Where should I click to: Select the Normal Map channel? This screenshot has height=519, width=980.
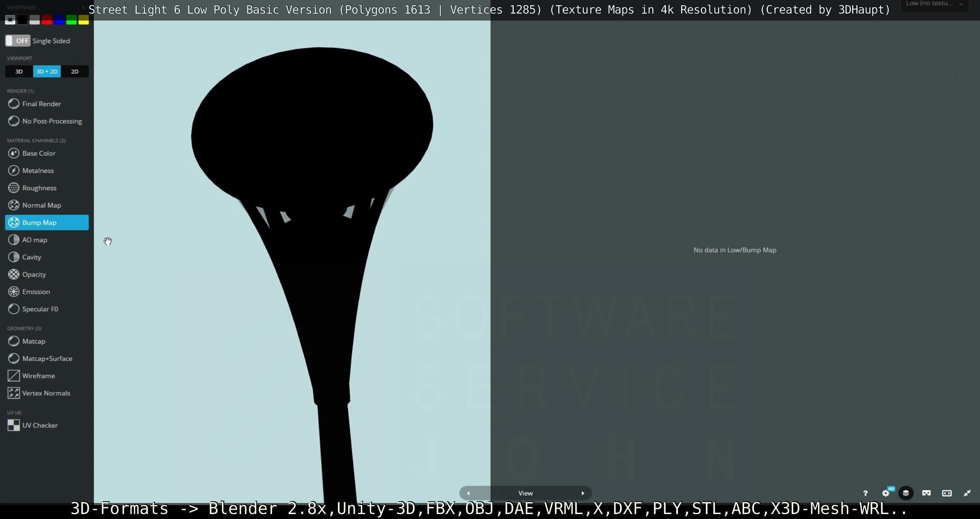(42, 205)
